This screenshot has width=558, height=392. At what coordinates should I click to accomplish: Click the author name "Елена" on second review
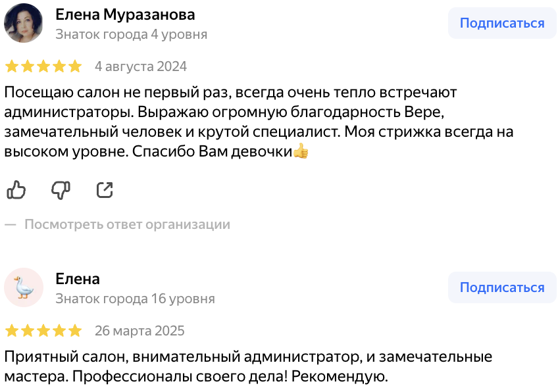(x=78, y=278)
